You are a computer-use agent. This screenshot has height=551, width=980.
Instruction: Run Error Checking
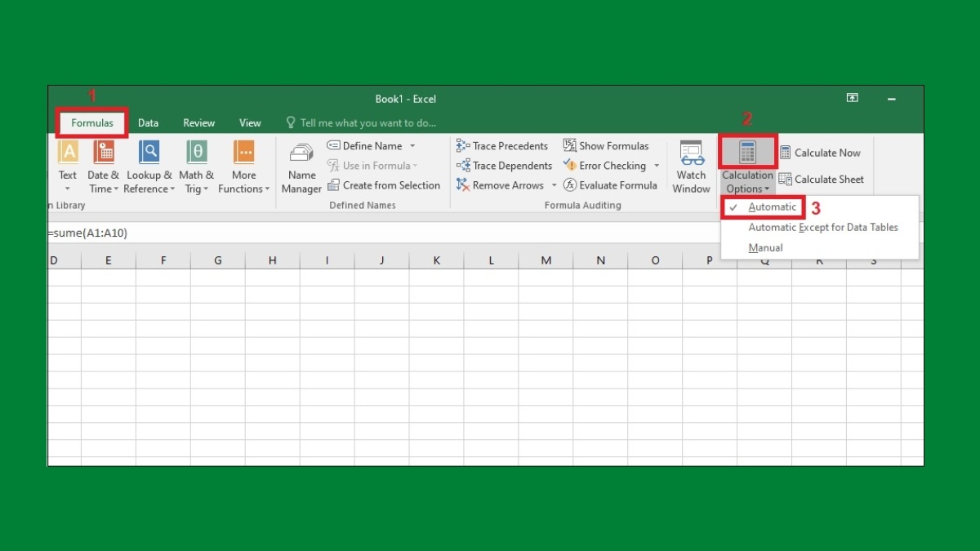(x=605, y=166)
